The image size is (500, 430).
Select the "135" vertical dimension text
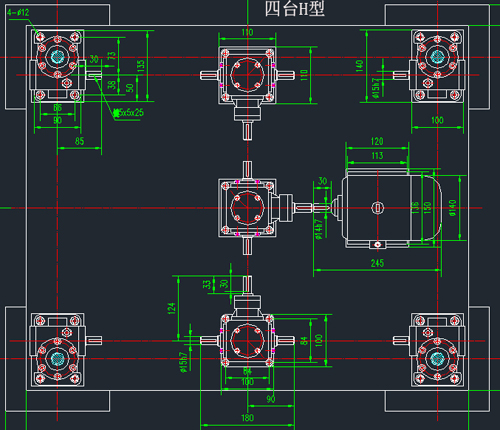[x=141, y=66]
